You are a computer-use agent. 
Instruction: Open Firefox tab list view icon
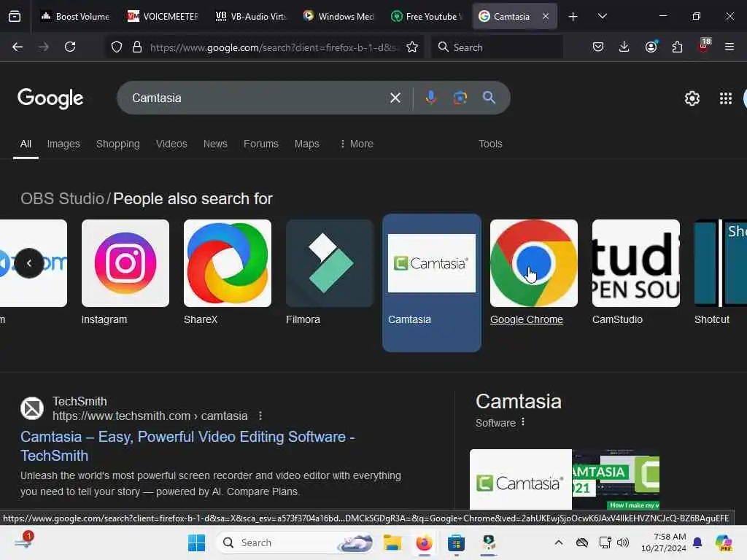click(x=15, y=16)
